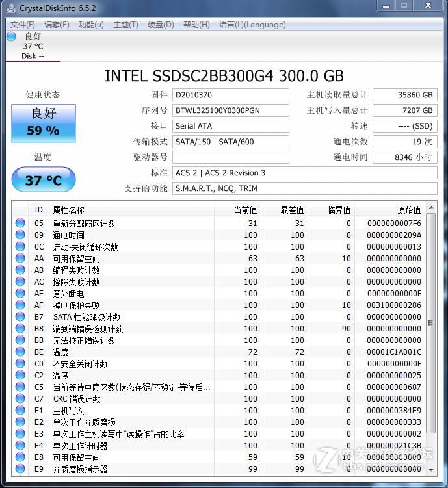Click status orb for BE 温度
The width and height of the screenshot is (448, 488).
click(x=20, y=352)
